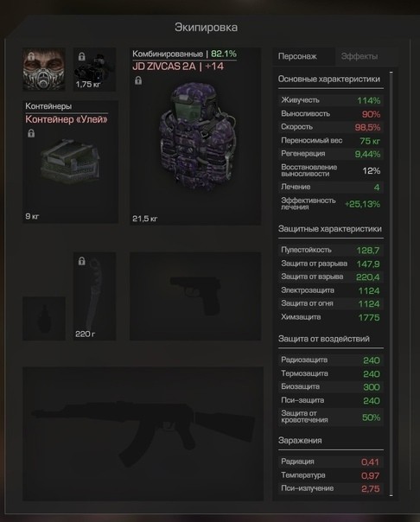Click the Контейнер «Улей» name link
The height and width of the screenshot is (522, 420).
[67, 119]
